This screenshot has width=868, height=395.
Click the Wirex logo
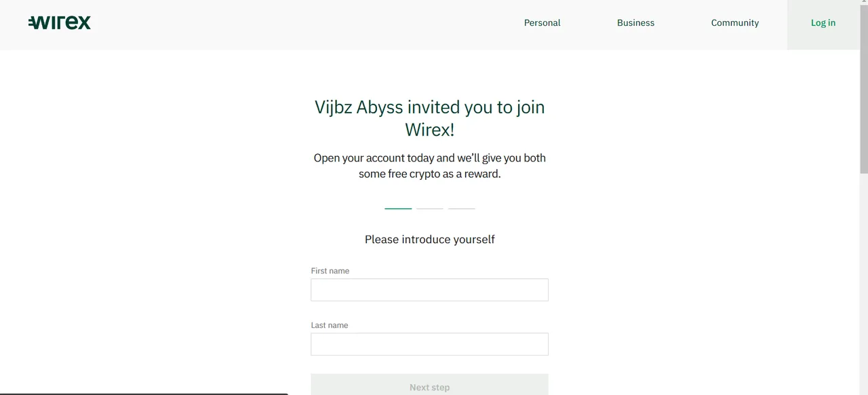click(x=60, y=22)
